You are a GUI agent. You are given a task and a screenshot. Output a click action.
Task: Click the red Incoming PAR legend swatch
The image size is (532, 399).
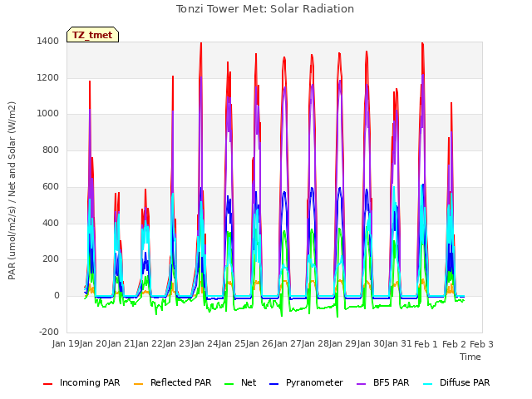tap(48, 384)
